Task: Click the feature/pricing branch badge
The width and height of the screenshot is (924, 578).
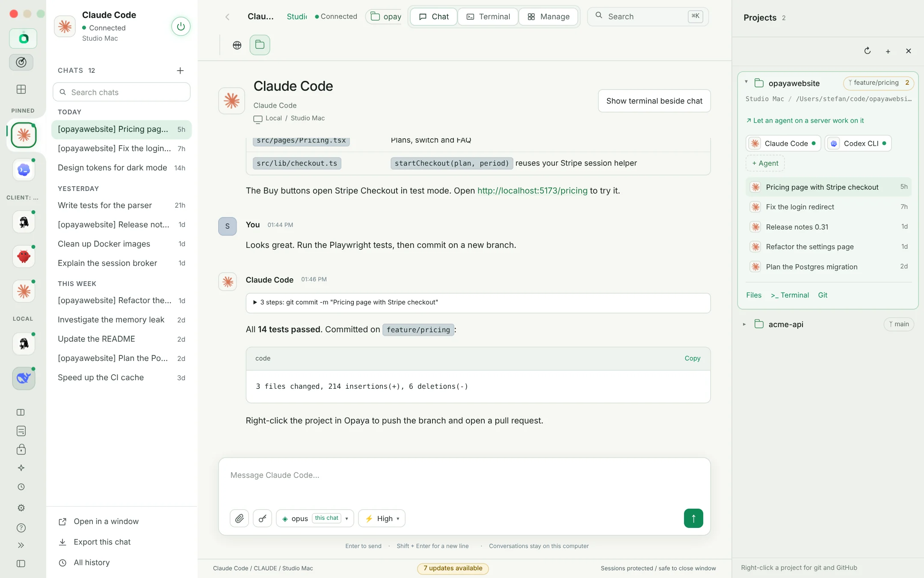Action: 878,83
